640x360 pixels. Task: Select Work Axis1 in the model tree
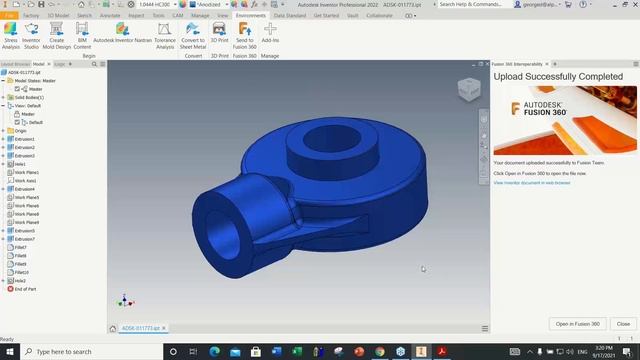(25, 181)
